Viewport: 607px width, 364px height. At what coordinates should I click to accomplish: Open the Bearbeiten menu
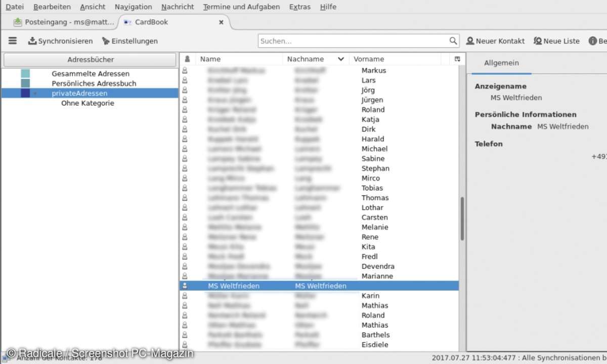pos(52,7)
